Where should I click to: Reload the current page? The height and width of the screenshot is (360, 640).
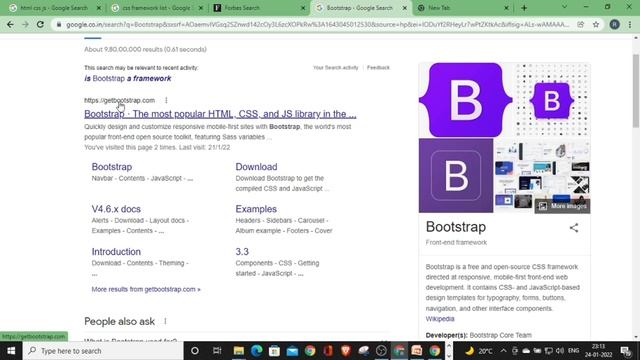pos(40,24)
